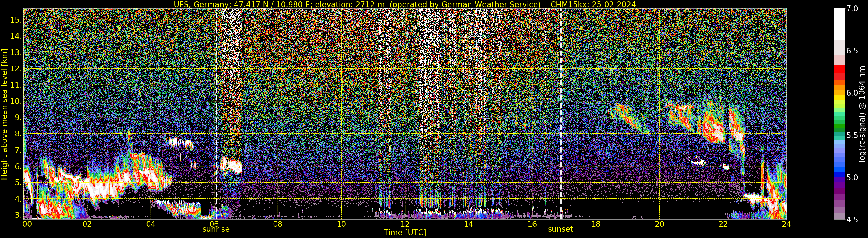The image size is (868, 238).
Task: Click the '14.' height axis tick label
Action: (16, 36)
